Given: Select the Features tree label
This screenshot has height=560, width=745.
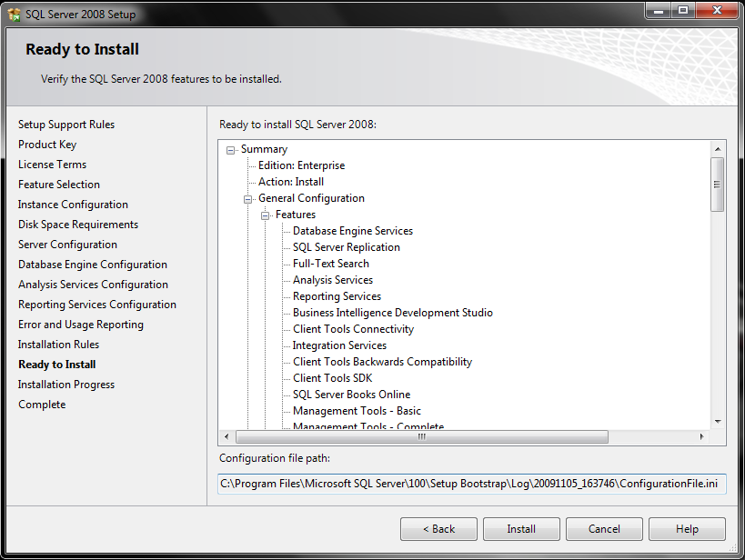Looking at the screenshot, I should (296, 215).
